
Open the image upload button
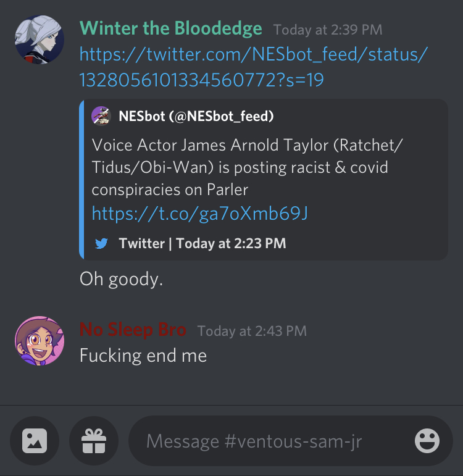[35, 440]
